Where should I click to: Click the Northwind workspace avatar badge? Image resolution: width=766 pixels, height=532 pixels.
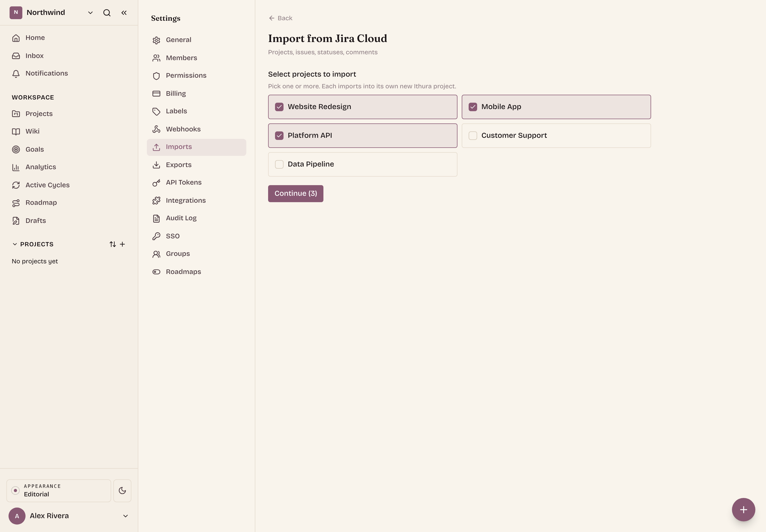pyautogui.click(x=16, y=13)
